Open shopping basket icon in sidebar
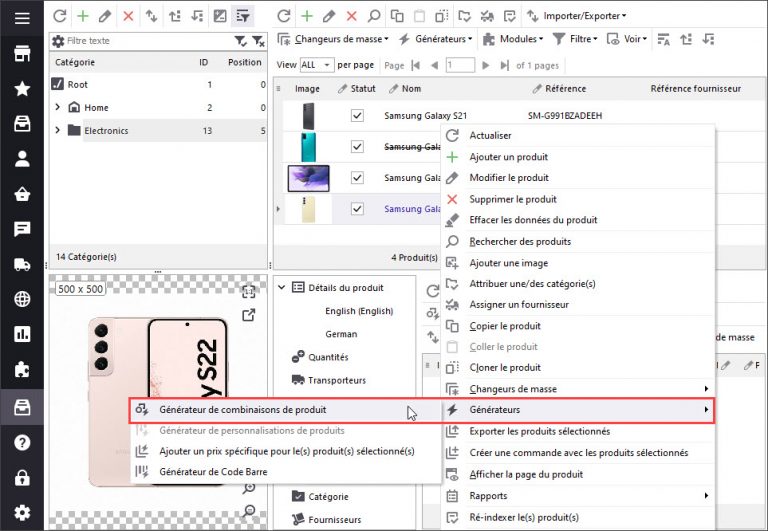The height and width of the screenshot is (531, 768). click(22, 194)
